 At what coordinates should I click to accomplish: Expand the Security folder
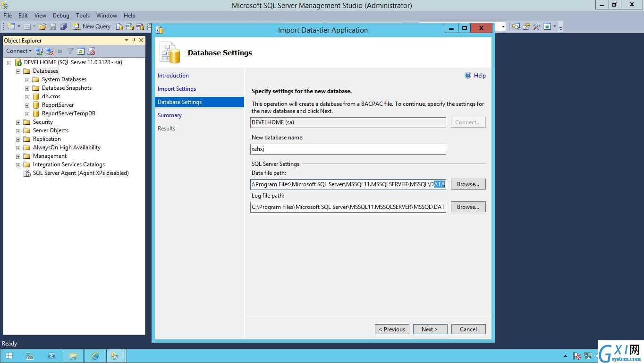[x=18, y=122]
